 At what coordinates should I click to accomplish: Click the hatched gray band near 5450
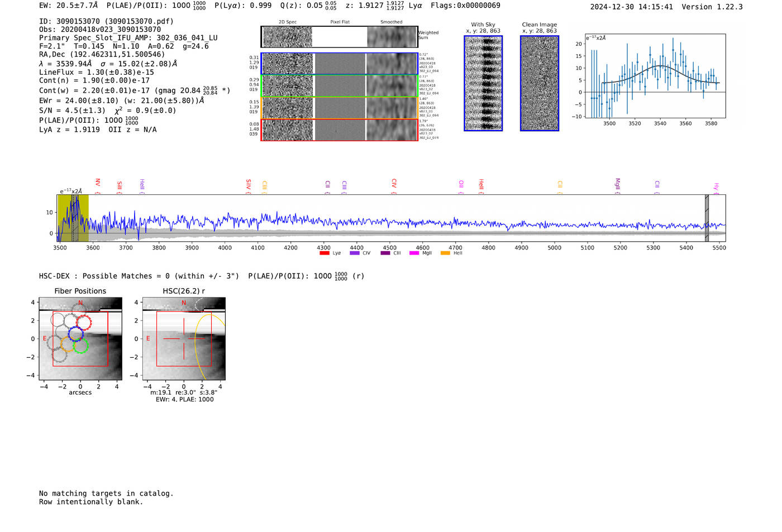[x=707, y=218]
